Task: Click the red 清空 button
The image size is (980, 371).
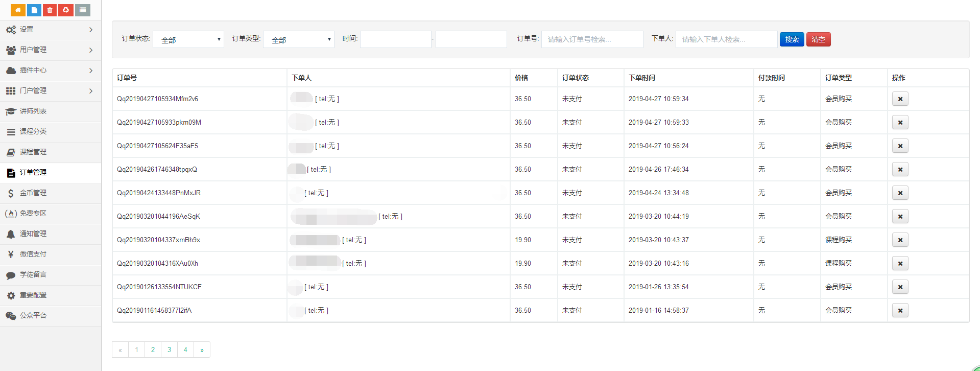Action: coord(818,39)
